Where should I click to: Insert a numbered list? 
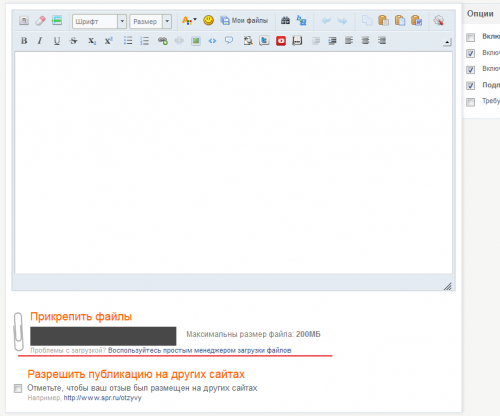click(x=144, y=41)
